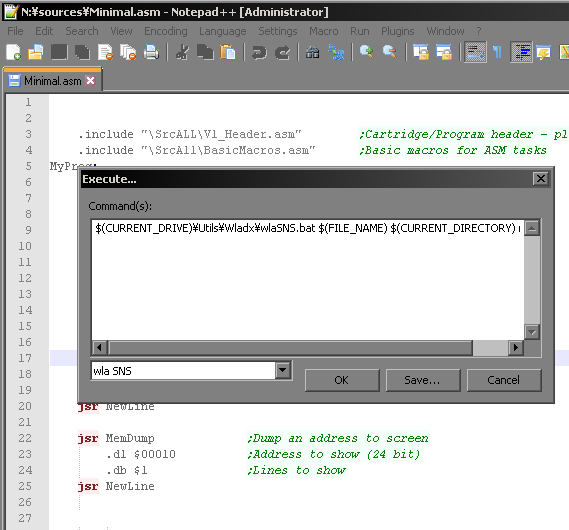Click the Redo arrow icon

[282, 52]
